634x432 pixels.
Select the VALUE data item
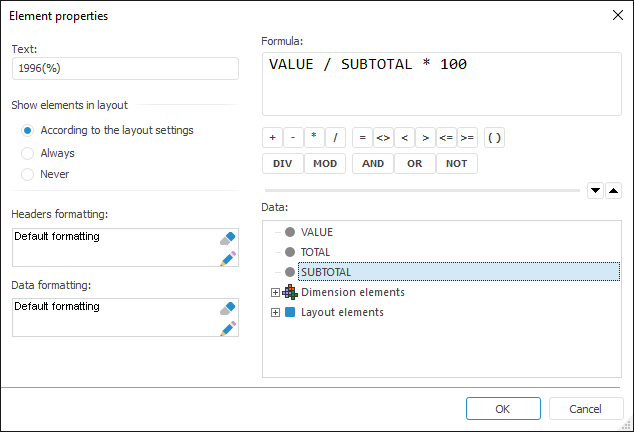(317, 232)
